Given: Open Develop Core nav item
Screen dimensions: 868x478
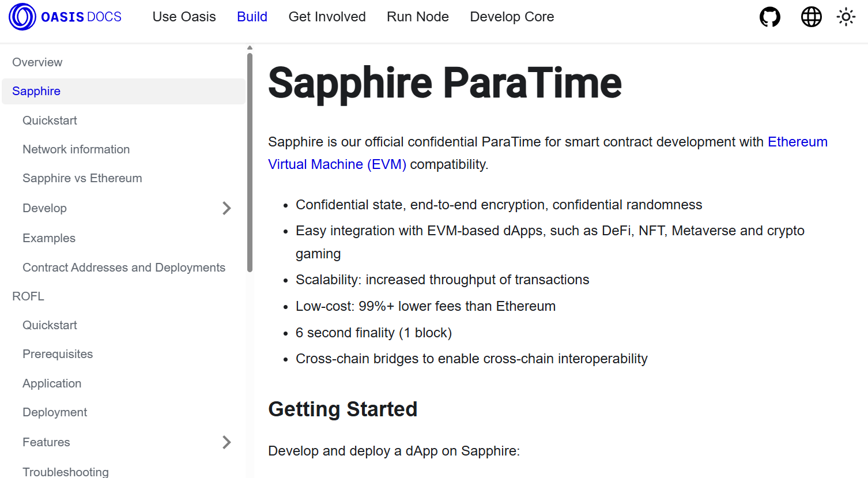Looking at the screenshot, I should [512, 17].
